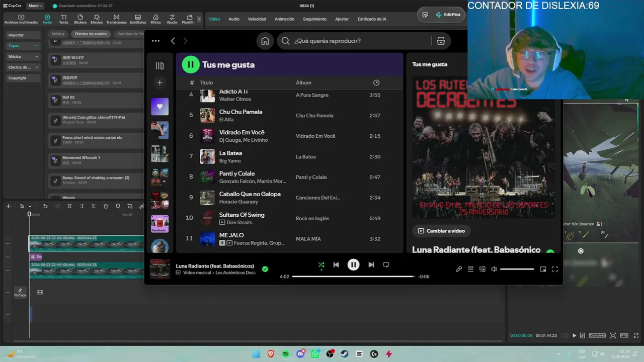Click the Copyright button in sidebar
Viewport: 644px width, 362px height.
[23, 78]
